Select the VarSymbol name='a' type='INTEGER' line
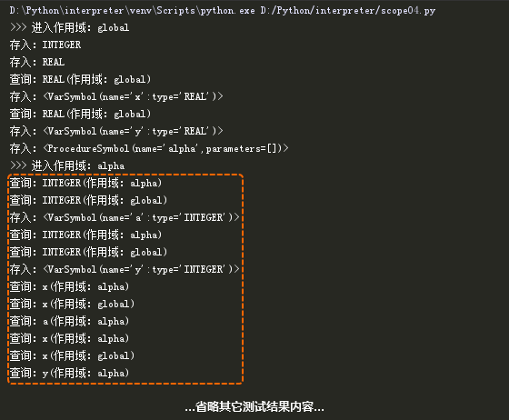 tap(125, 217)
